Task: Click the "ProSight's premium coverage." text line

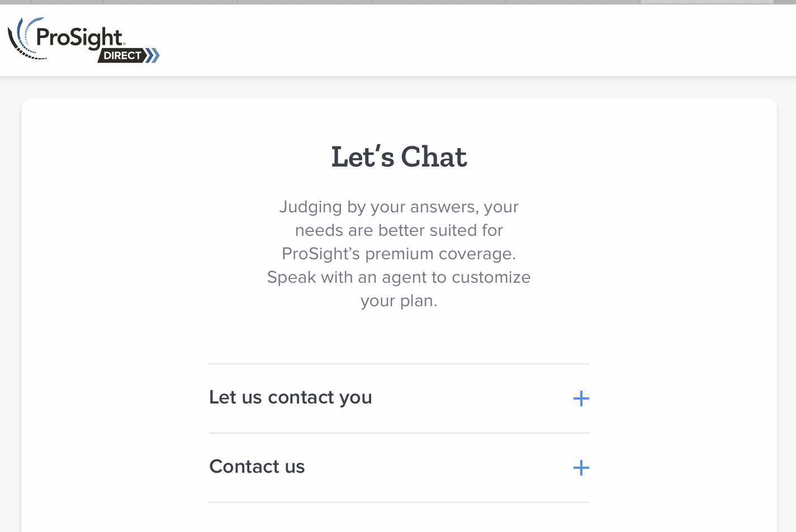Action: [399, 254]
